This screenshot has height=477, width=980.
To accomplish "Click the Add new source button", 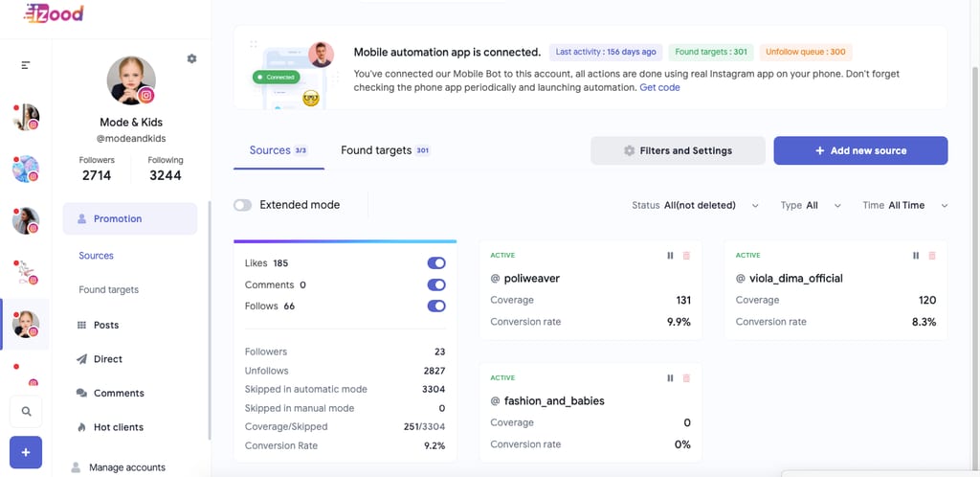I will tap(860, 150).
